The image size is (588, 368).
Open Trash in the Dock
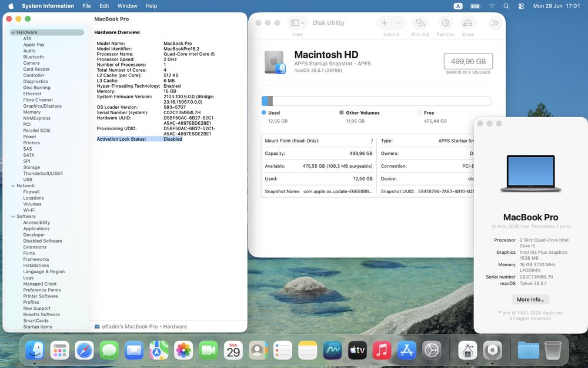tap(553, 350)
